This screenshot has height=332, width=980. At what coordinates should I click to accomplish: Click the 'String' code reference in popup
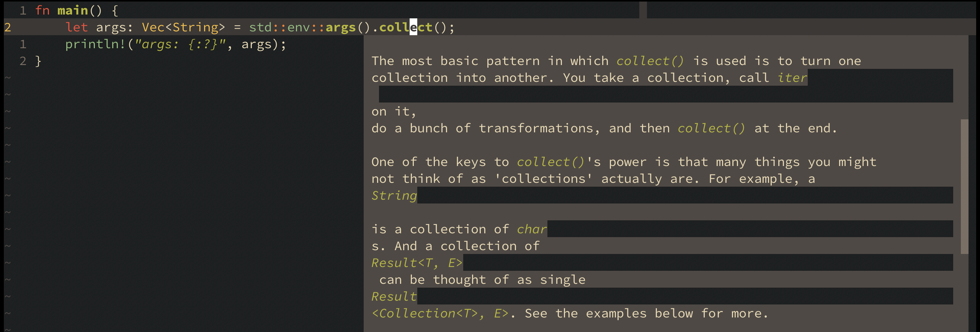pyautogui.click(x=394, y=195)
